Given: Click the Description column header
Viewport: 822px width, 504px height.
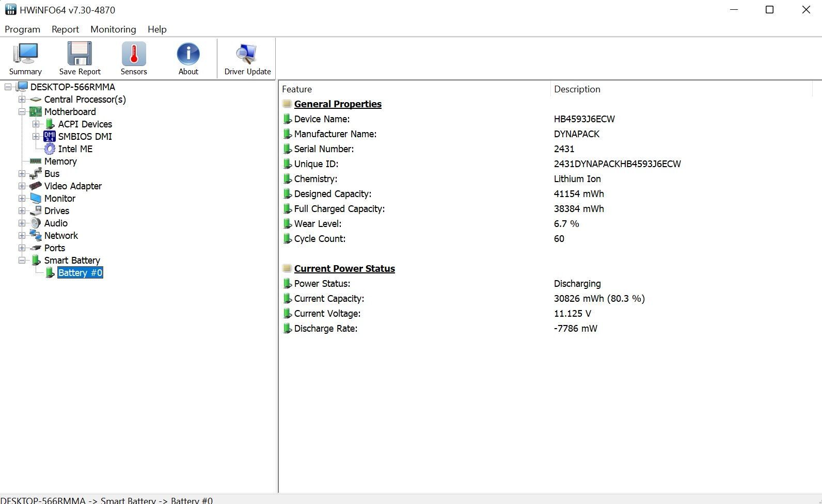Looking at the screenshot, I should click(x=682, y=89).
